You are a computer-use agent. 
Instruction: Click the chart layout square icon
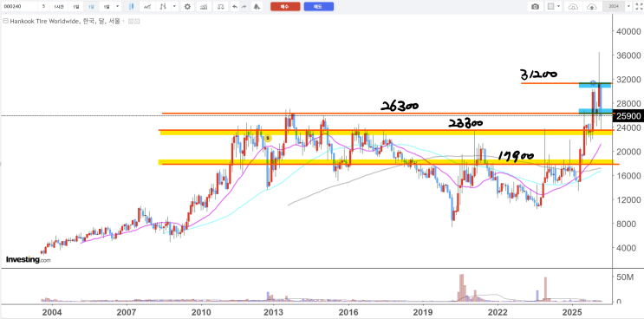551,7
